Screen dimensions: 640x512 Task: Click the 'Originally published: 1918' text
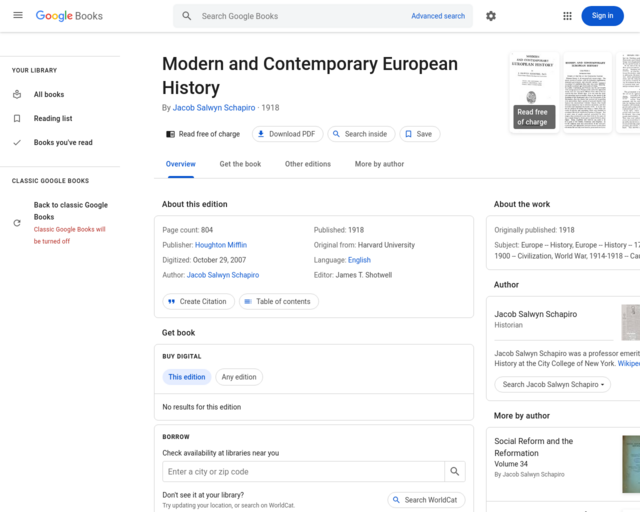534,230
